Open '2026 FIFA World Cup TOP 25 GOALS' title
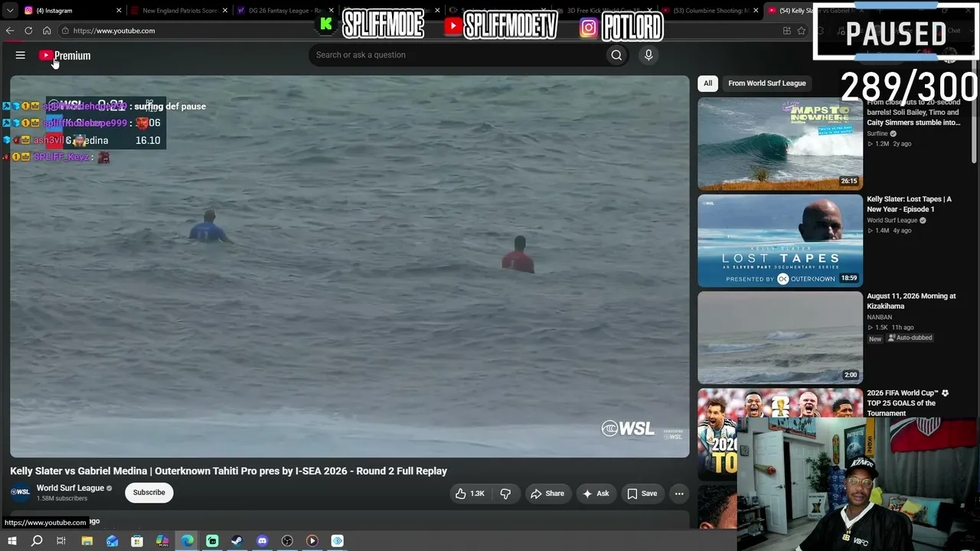Screen dimensions: 980x551 coord(907,403)
